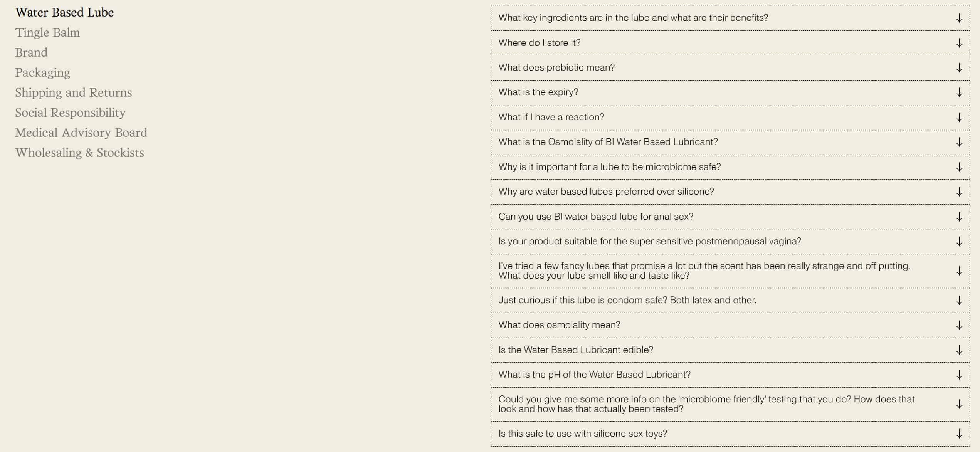
Task: Click arrow icon beside the edible lubricant question
Action: click(x=959, y=350)
